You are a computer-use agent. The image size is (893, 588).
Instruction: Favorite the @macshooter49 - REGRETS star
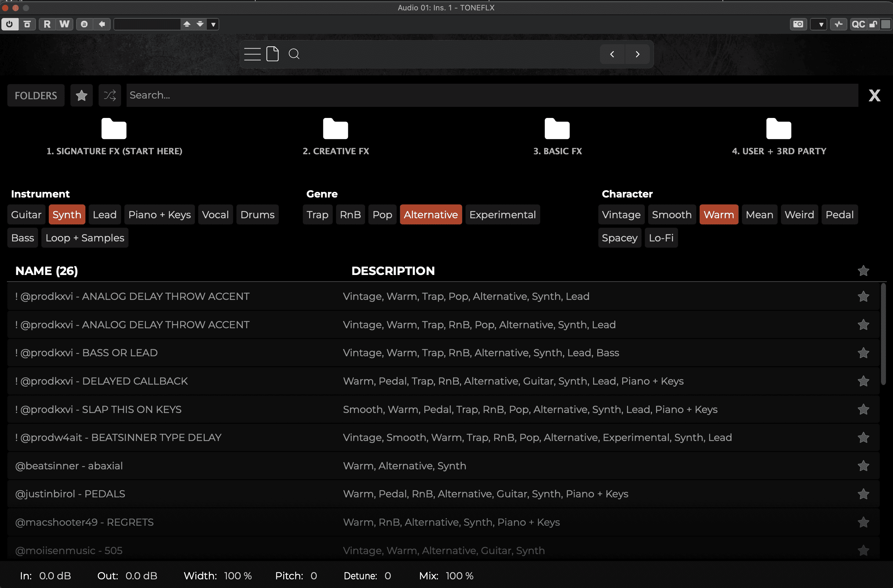(x=863, y=522)
